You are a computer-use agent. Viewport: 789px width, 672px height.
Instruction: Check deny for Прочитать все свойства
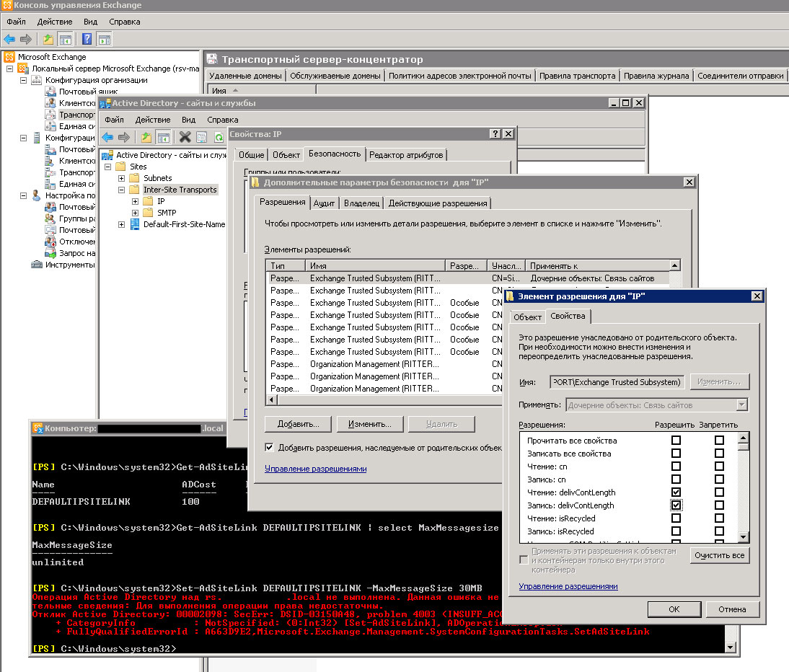tap(719, 440)
